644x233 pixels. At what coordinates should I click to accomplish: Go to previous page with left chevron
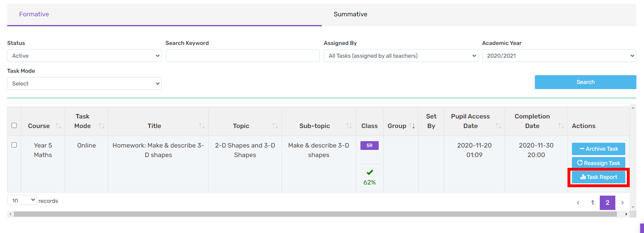pyautogui.click(x=578, y=202)
